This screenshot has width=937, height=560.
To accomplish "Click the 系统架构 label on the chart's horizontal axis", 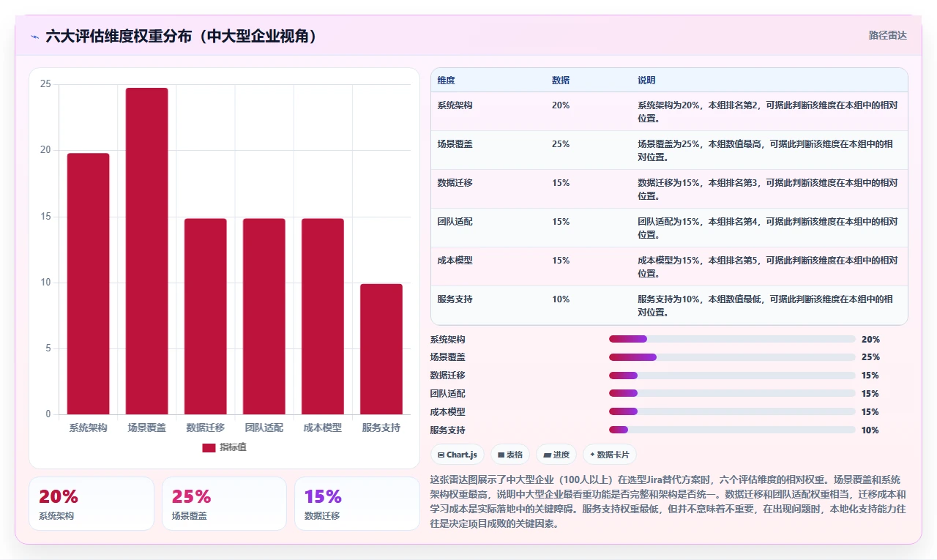I will (89, 428).
